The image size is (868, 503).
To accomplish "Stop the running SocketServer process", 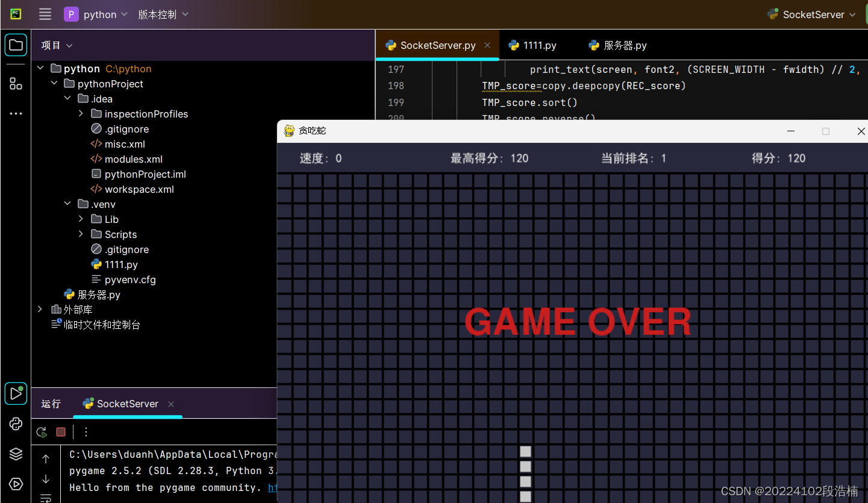I will point(60,432).
